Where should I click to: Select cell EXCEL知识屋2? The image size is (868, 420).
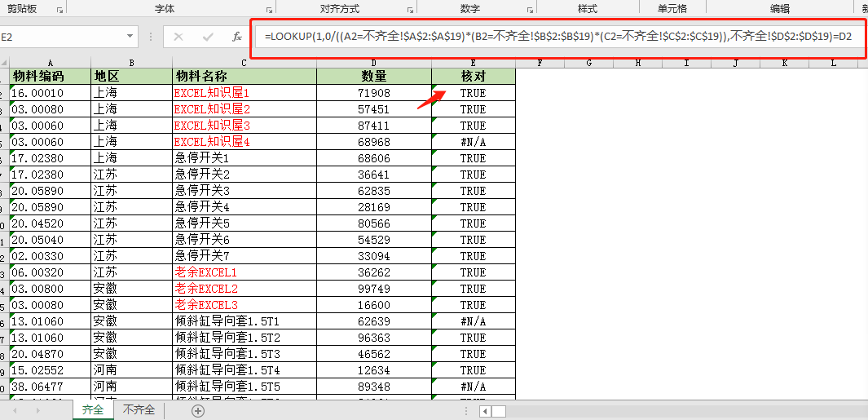[x=245, y=109]
